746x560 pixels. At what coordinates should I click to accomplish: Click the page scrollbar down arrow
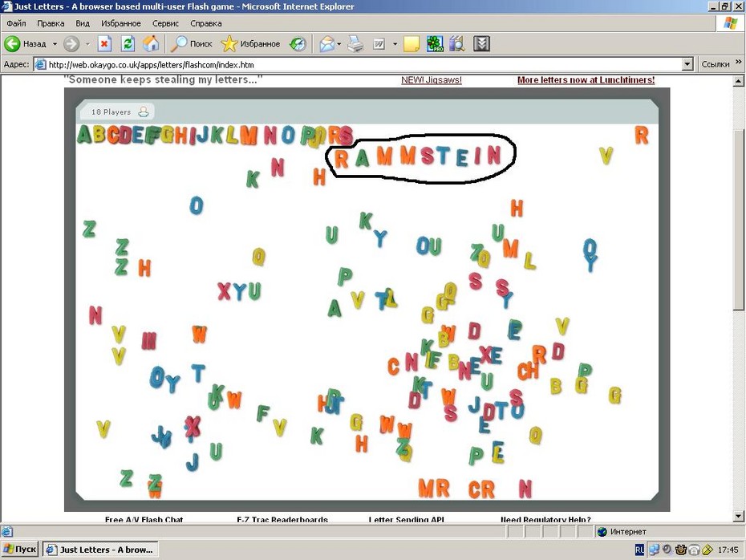tap(738, 516)
